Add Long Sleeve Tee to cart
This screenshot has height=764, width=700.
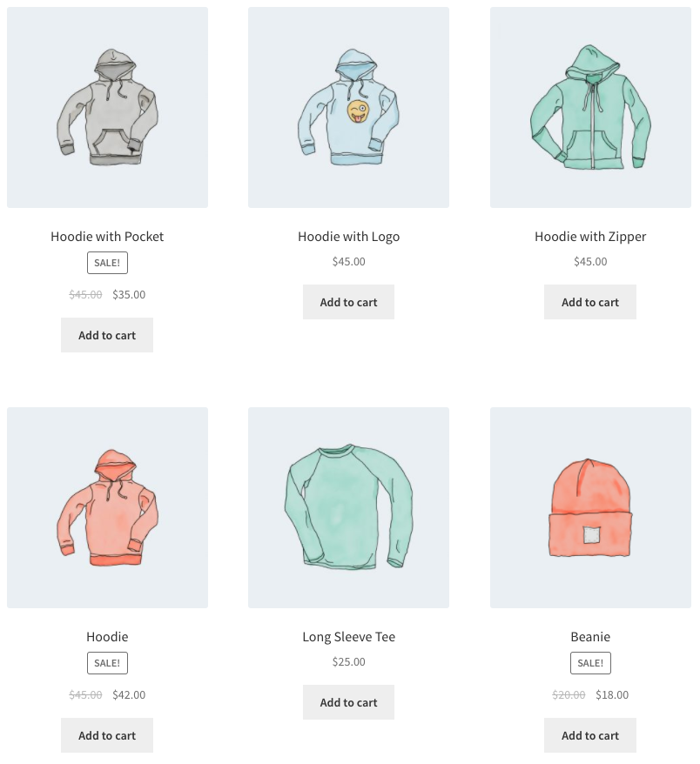(348, 702)
